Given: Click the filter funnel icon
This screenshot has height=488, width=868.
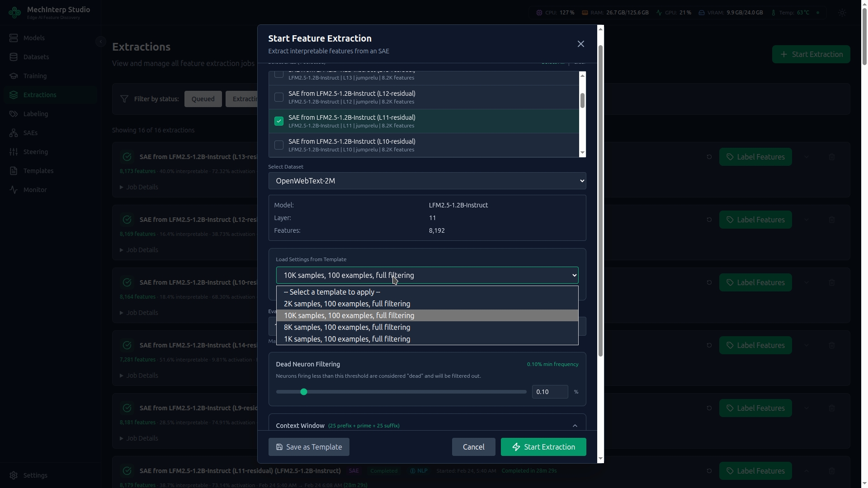Looking at the screenshot, I should 124,99.
